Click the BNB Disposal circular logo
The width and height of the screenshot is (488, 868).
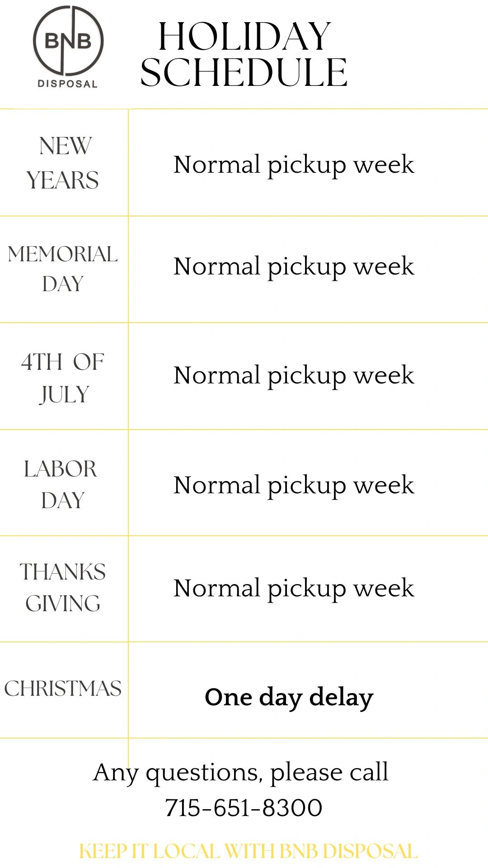coord(68,41)
